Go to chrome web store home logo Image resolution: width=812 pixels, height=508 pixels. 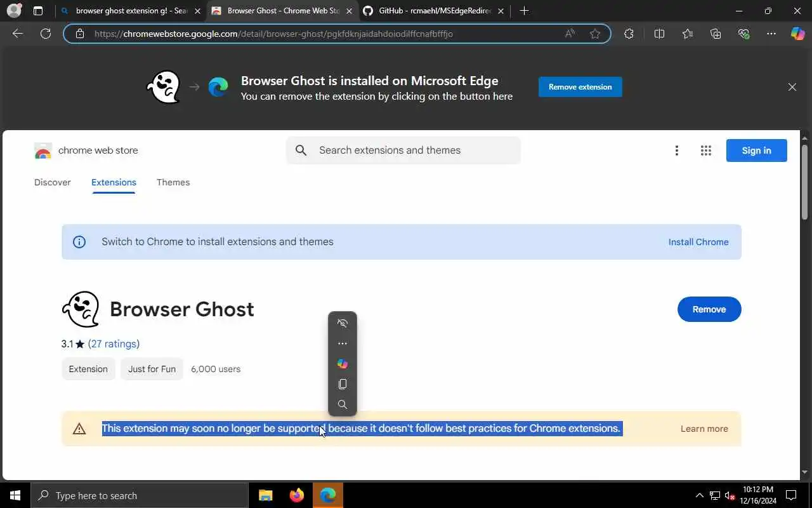pyautogui.click(x=86, y=150)
